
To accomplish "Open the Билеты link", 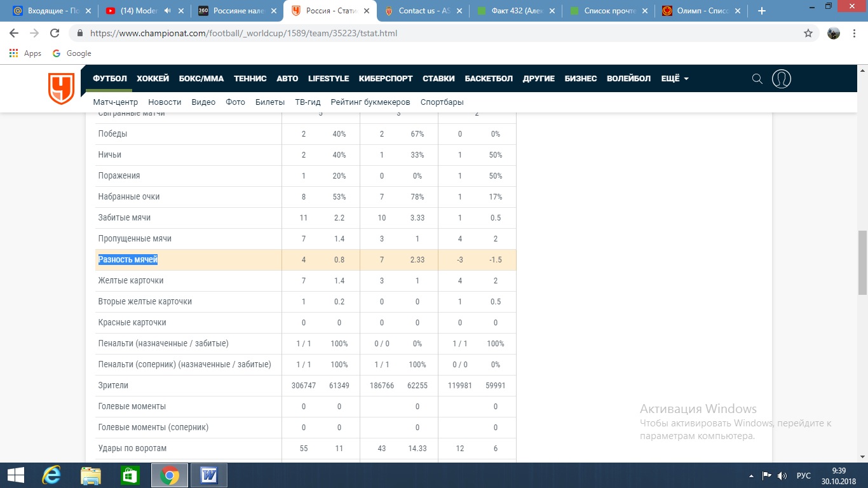I will click(270, 102).
